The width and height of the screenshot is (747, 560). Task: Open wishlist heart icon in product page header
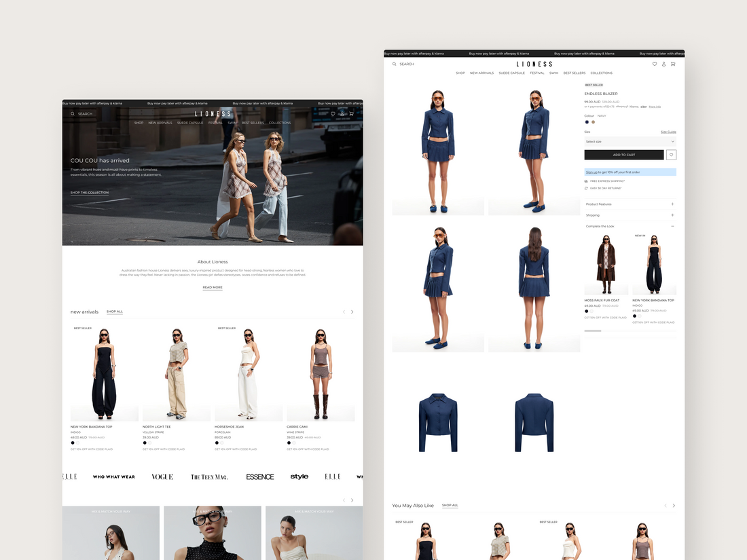pyautogui.click(x=655, y=64)
